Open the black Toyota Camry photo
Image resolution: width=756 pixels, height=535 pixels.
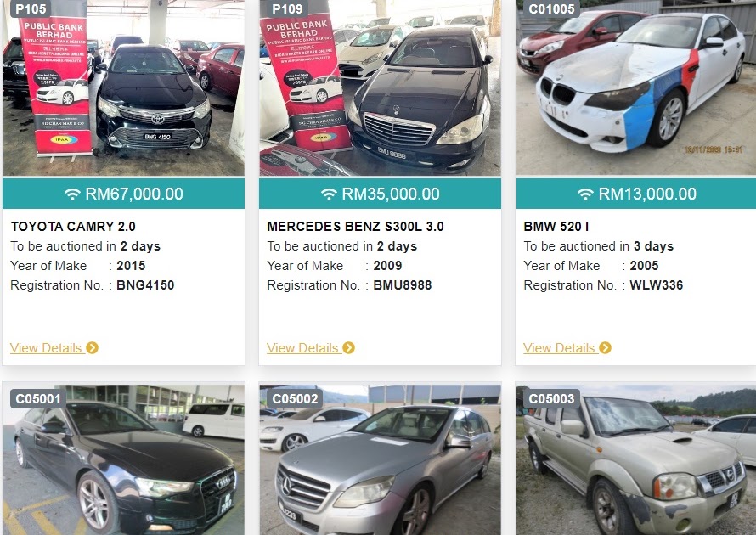point(123,87)
